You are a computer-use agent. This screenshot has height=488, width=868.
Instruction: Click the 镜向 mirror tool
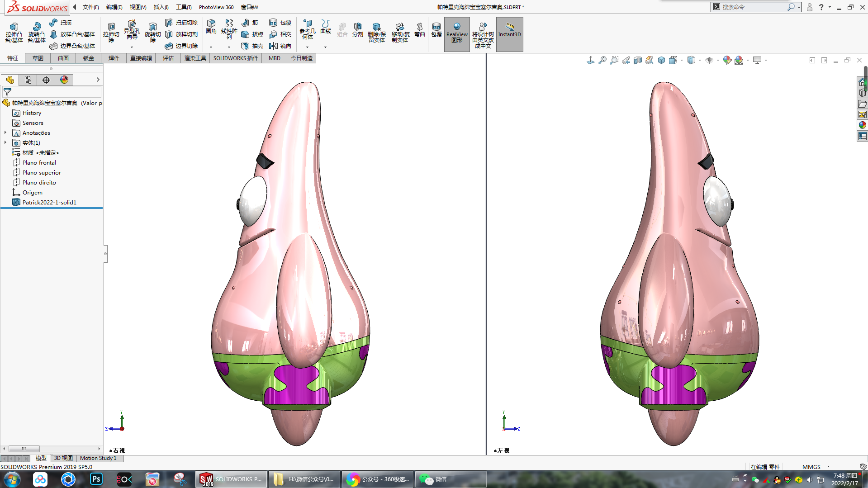pos(280,46)
